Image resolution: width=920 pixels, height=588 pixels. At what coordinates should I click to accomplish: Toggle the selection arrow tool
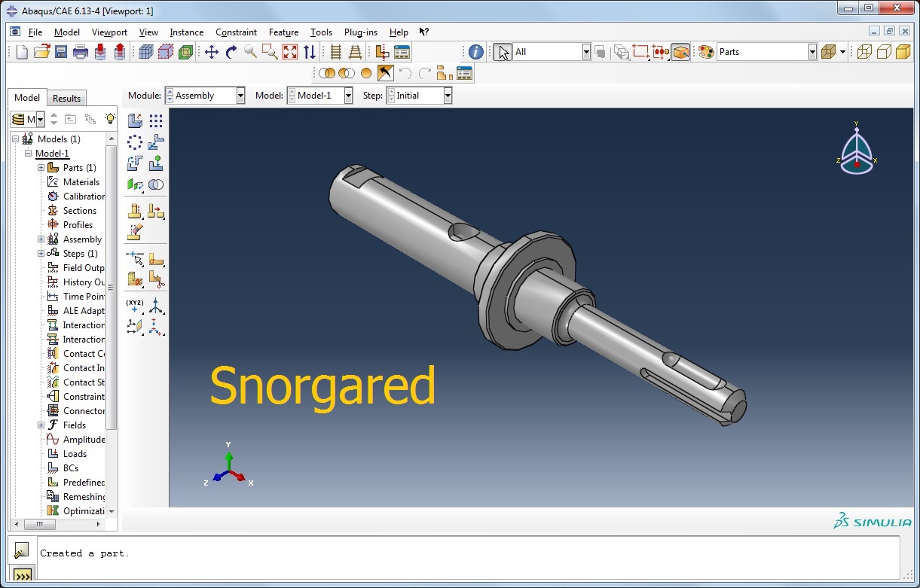click(x=503, y=52)
